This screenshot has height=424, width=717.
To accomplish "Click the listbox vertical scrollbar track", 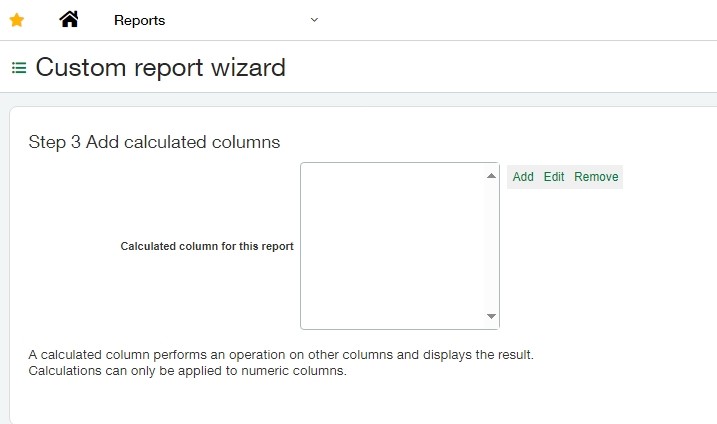I will [x=491, y=246].
